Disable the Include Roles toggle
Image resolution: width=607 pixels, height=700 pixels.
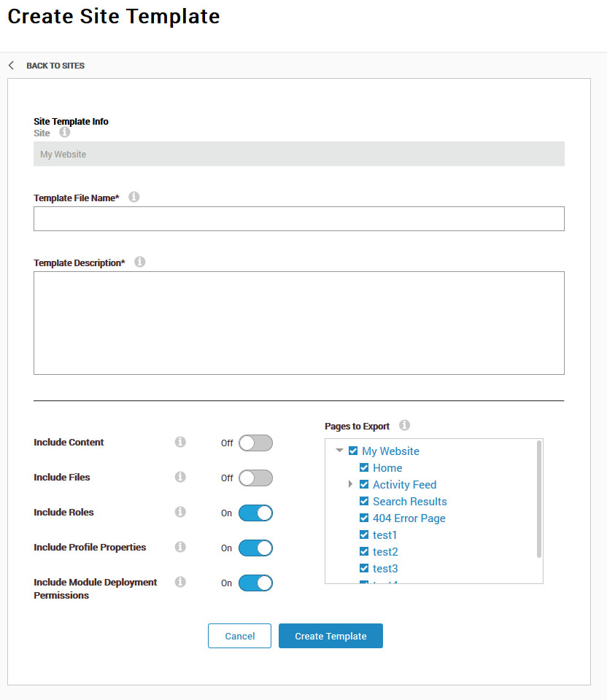(255, 513)
